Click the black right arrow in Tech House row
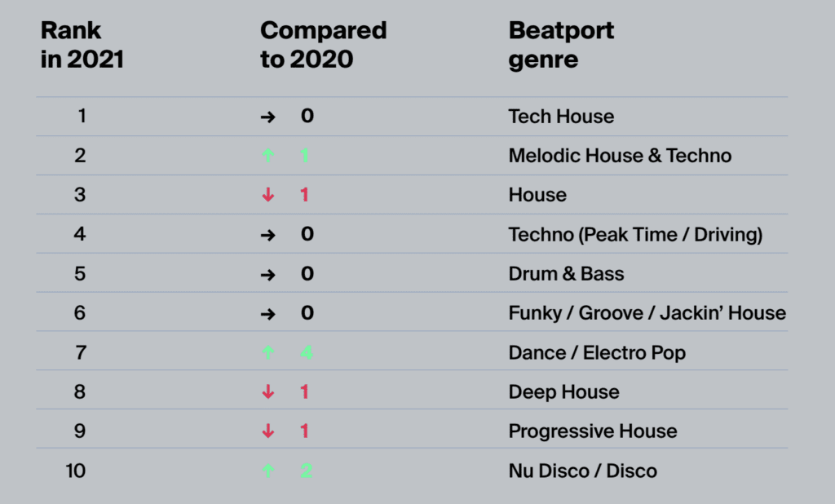Viewport: 835px width, 504px height. 267,117
